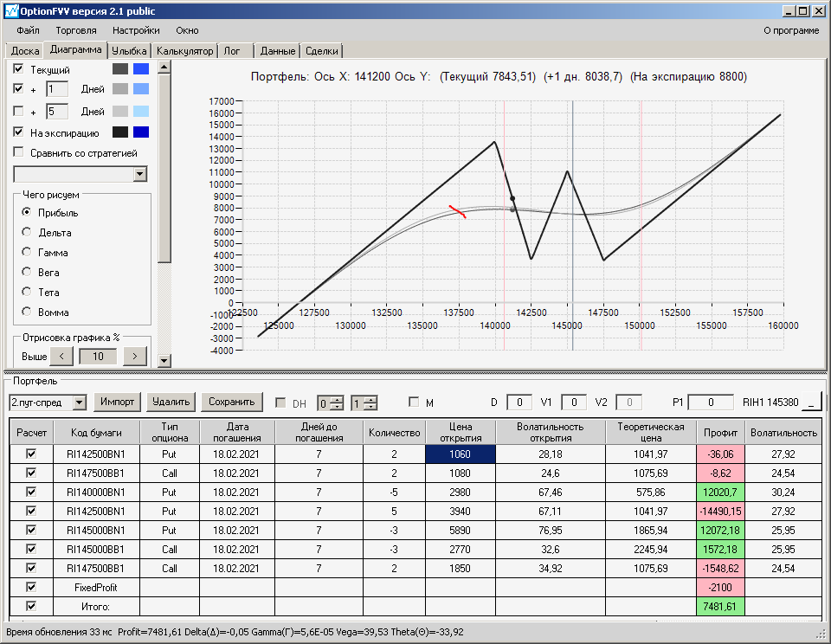Open the Окно menu

187,30
